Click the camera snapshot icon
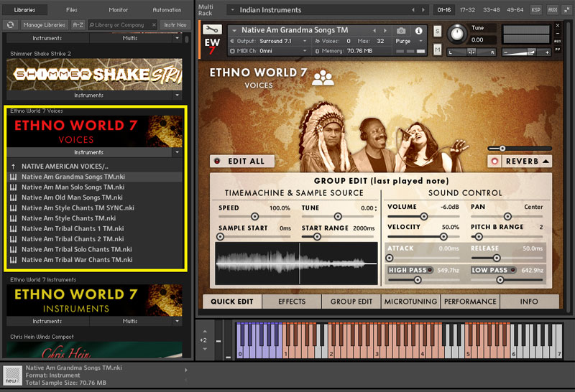 (401, 30)
